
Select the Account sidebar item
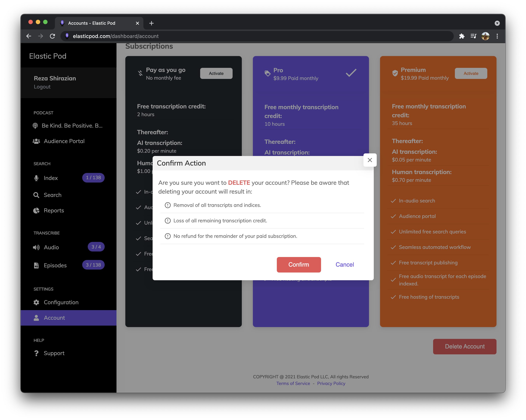coord(68,318)
